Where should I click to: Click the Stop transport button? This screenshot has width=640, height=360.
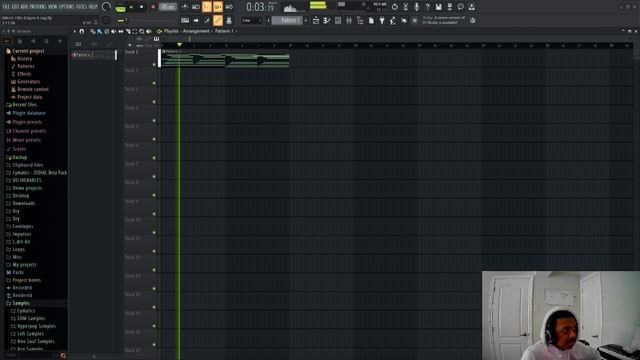click(x=142, y=7)
